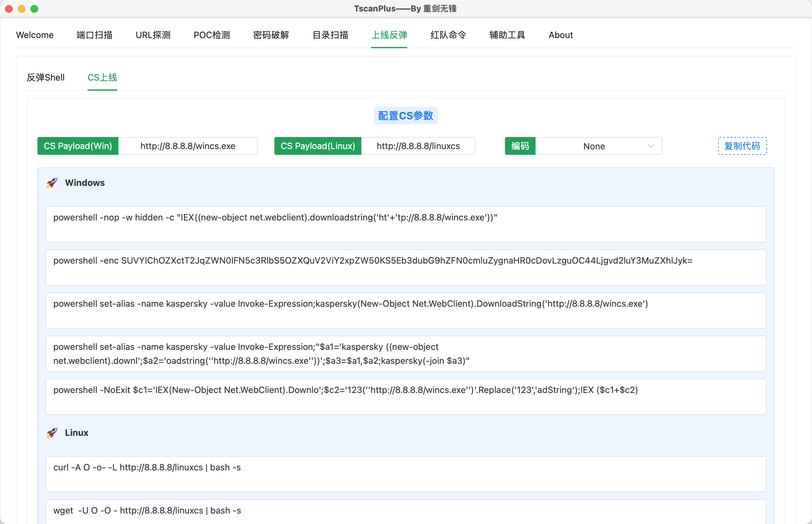Image resolution: width=812 pixels, height=524 pixels.
Task: Click the rocket icon beside Linux heading
Action: click(52, 432)
